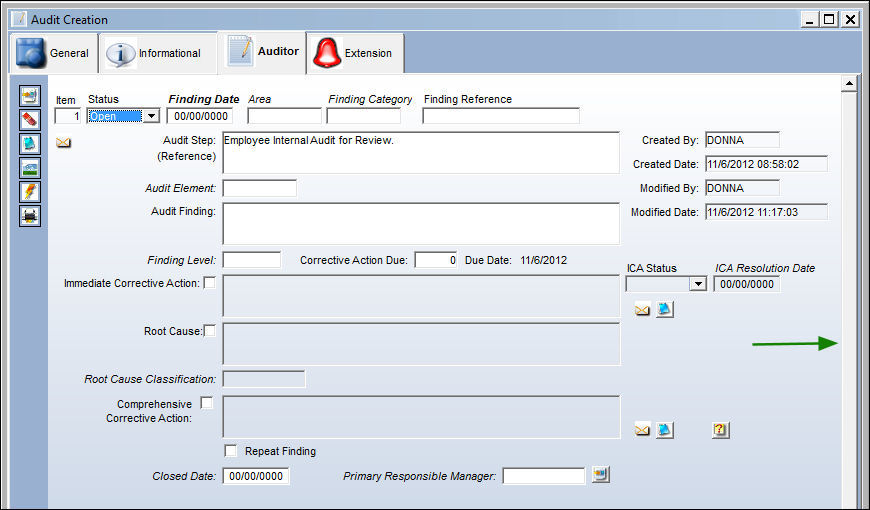Click the Immediate Corrective Action text area

pos(421,296)
